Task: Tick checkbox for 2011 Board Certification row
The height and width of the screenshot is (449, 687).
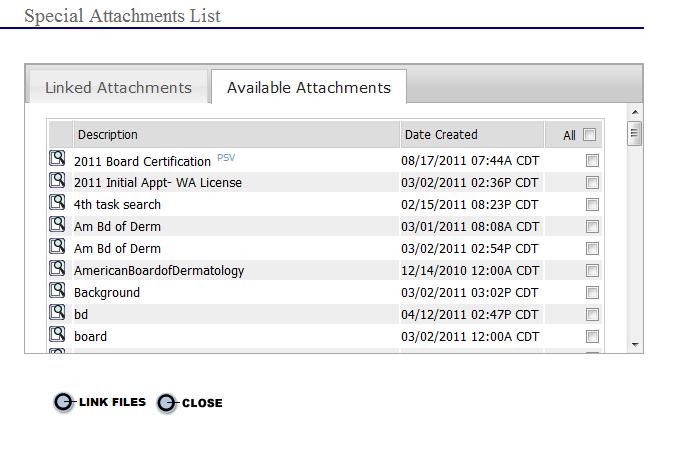Action: pos(592,160)
